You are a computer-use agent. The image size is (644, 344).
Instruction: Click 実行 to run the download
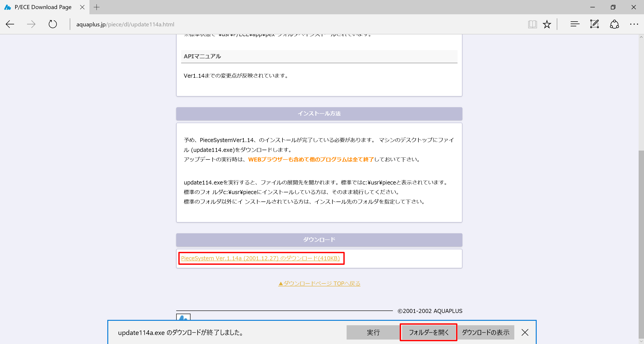point(373,332)
